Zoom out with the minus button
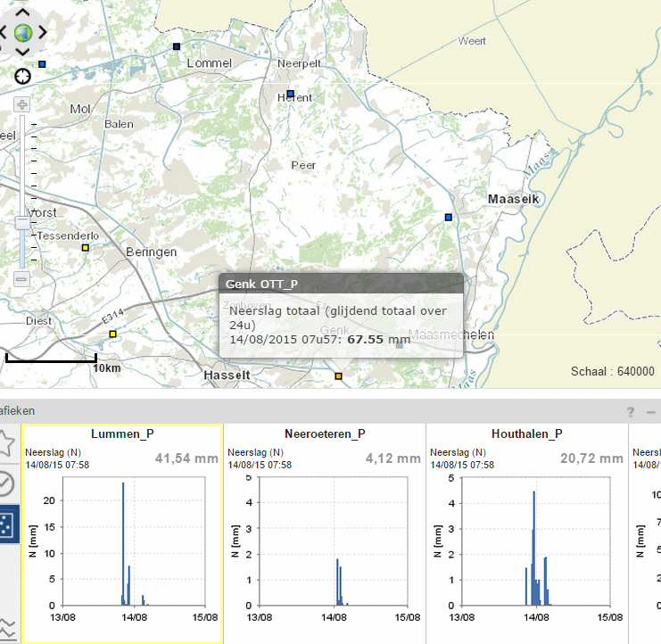 pos(22,278)
